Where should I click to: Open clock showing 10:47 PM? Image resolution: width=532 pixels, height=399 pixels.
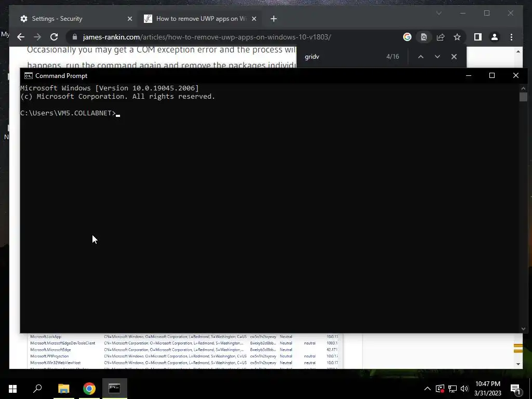[x=487, y=389]
